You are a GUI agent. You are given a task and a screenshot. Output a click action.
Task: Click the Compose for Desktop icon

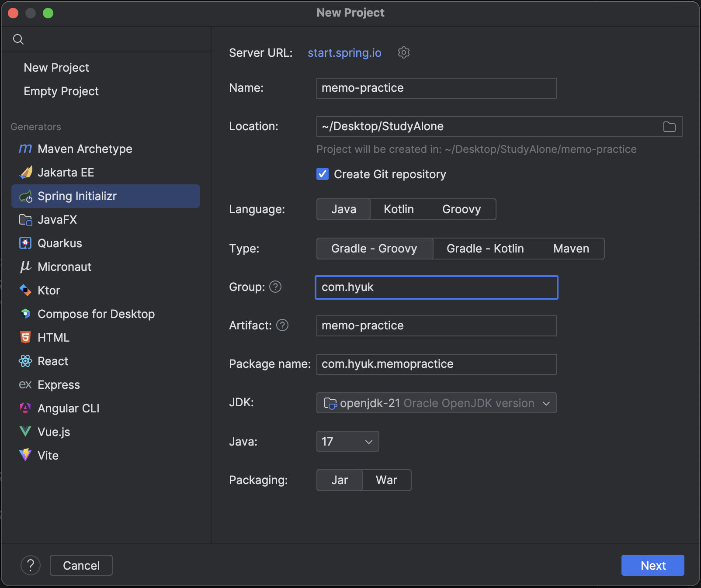[x=25, y=314]
